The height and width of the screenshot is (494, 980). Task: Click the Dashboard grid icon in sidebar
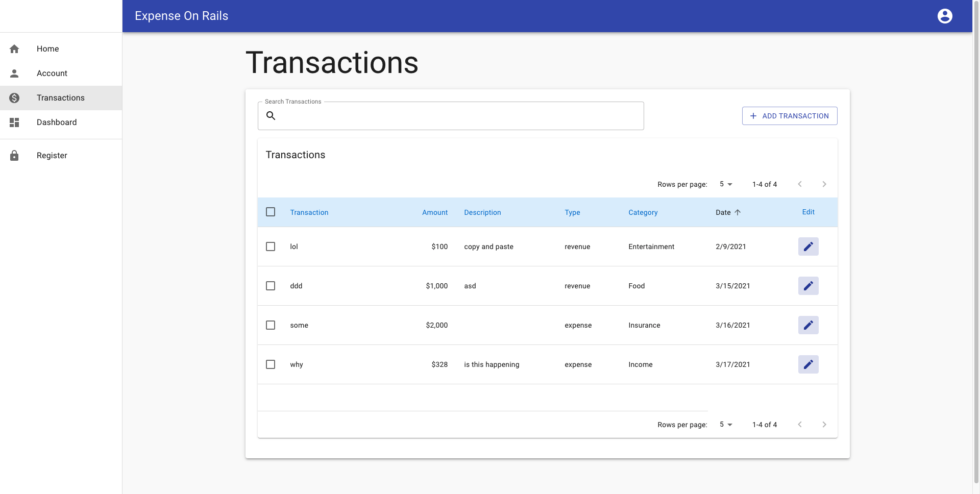click(x=14, y=122)
